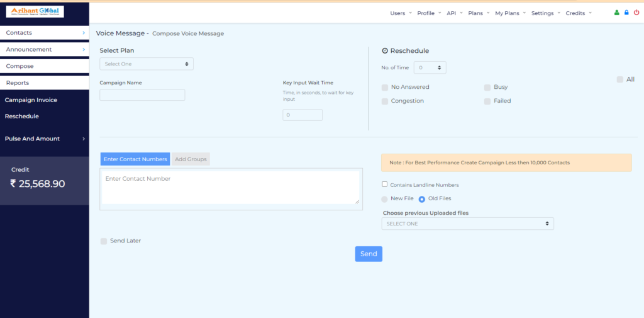The width and height of the screenshot is (644, 318).
Task: Open the No. of Time dropdown
Action: 430,67
